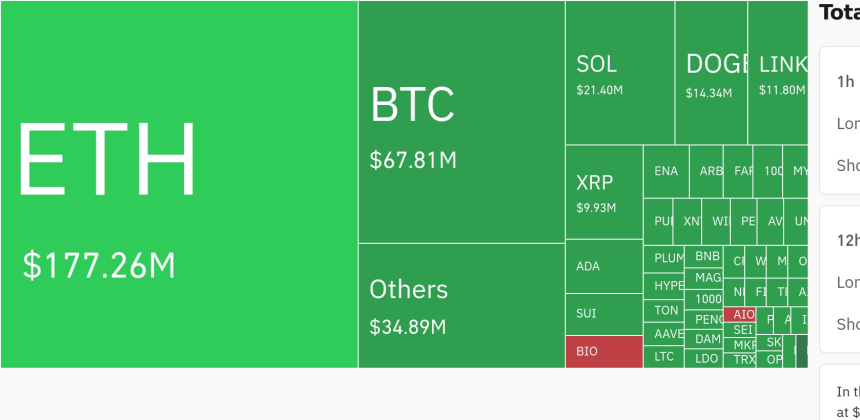This screenshot has width=860, height=420.
Task: Select the ARB tile
Action: point(710,171)
